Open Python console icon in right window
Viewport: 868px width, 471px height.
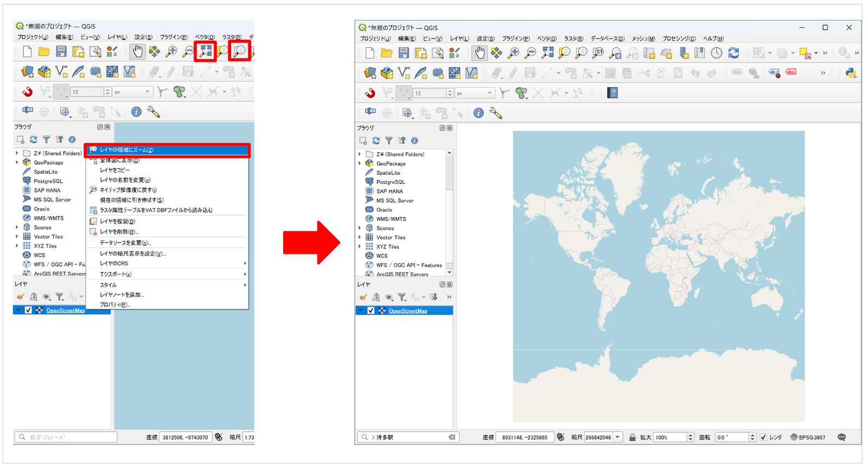pos(851,73)
